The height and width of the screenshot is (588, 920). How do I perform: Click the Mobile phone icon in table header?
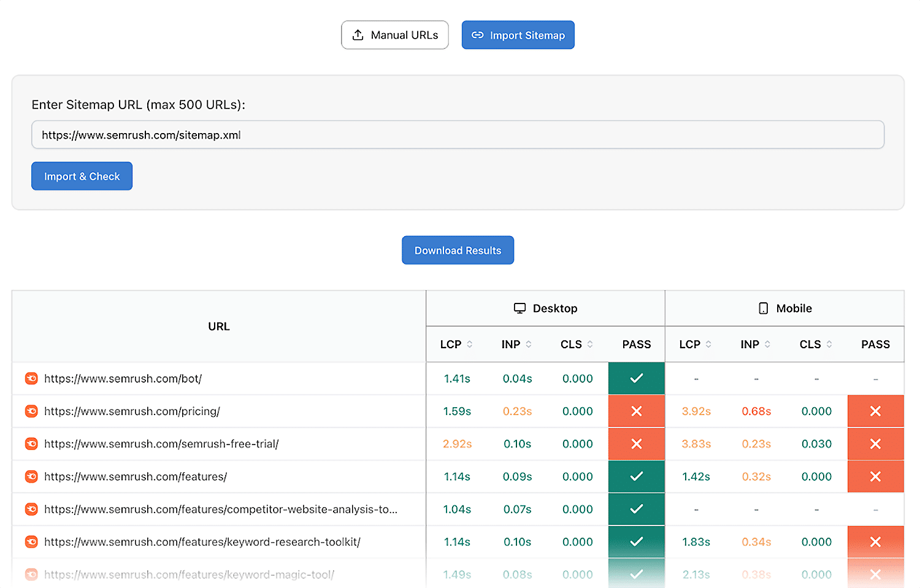point(763,308)
